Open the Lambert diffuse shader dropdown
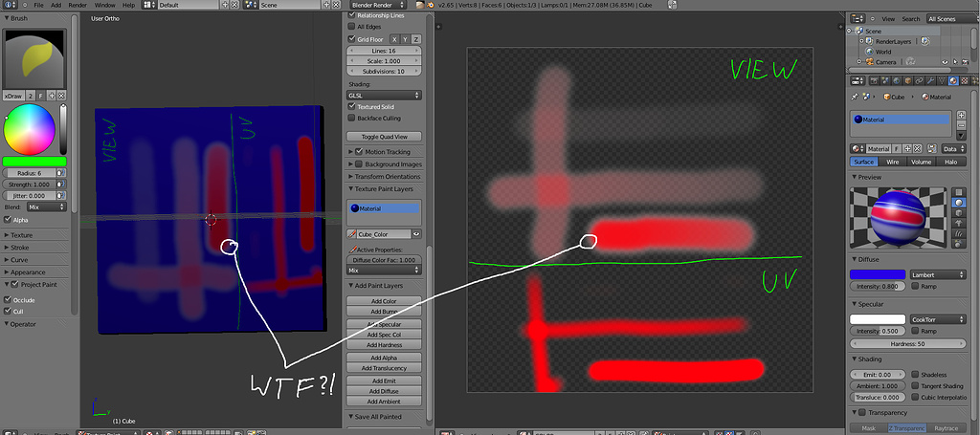The height and width of the screenshot is (435, 980). pyautogui.click(x=938, y=274)
